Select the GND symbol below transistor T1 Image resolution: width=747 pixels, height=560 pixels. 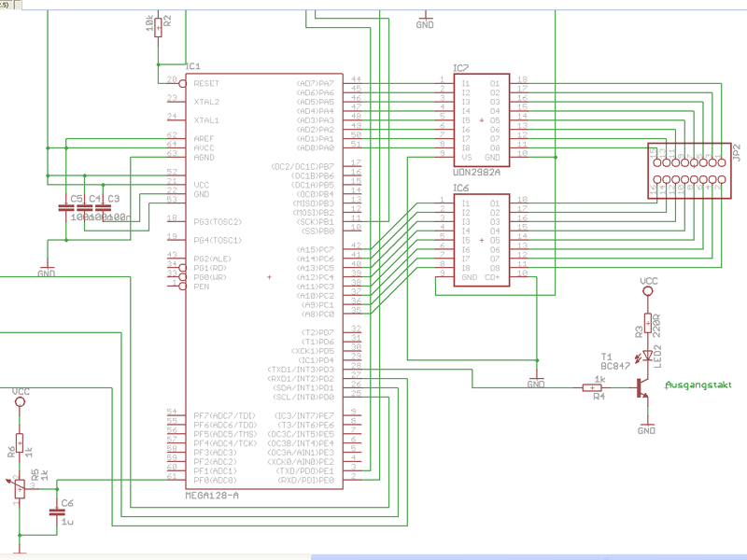647,424
